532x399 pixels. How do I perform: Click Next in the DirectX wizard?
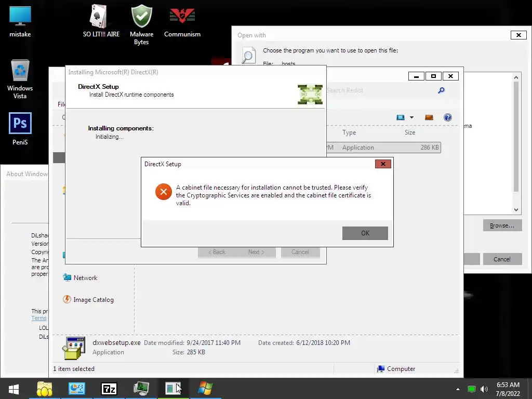coord(256,252)
